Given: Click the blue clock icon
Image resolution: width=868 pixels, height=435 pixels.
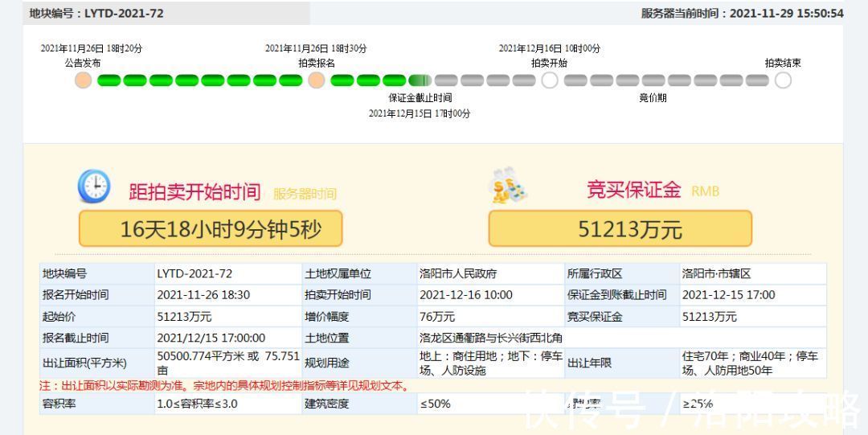Looking at the screenshot, I should pos(94,187).
